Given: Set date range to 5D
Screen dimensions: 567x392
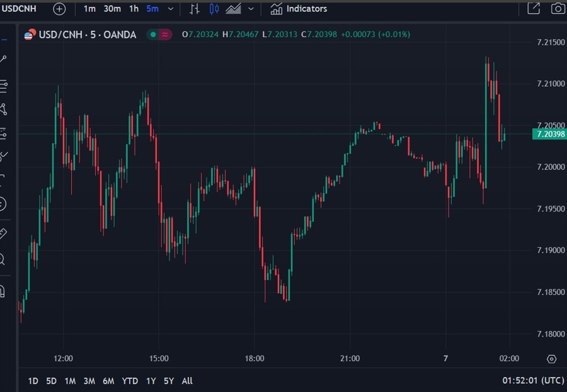Looking at the screenshot, I should (52, 381).
